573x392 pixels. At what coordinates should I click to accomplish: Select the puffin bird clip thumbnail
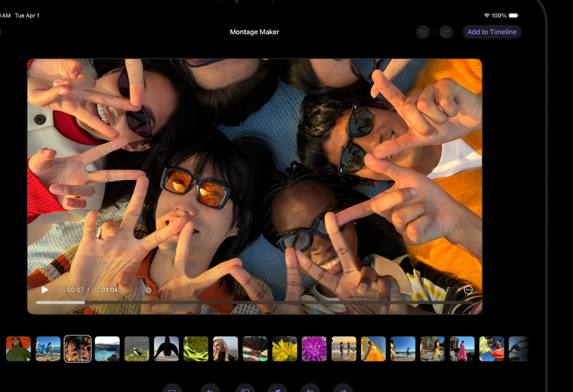pyautogui.click(x=137, y=349)
